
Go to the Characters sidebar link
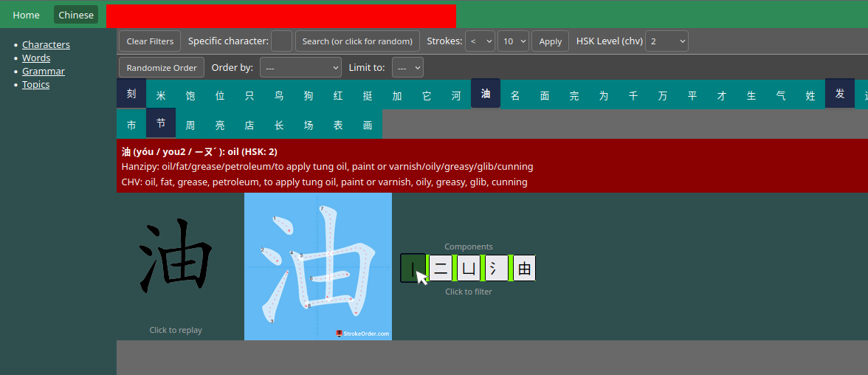coord(46,45)
